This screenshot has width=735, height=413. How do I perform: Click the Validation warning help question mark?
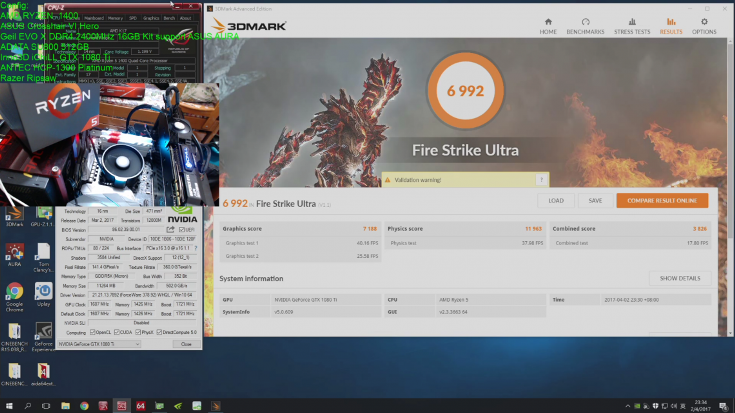(541, 180)
